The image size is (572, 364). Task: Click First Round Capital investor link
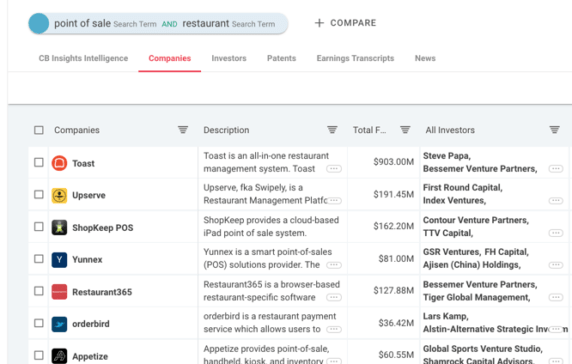pyautogui.click(x=463, y=187)
